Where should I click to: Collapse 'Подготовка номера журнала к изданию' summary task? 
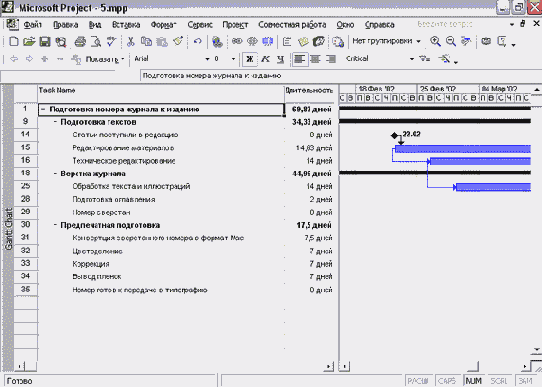pyautogui.click(x=43, y=110)
